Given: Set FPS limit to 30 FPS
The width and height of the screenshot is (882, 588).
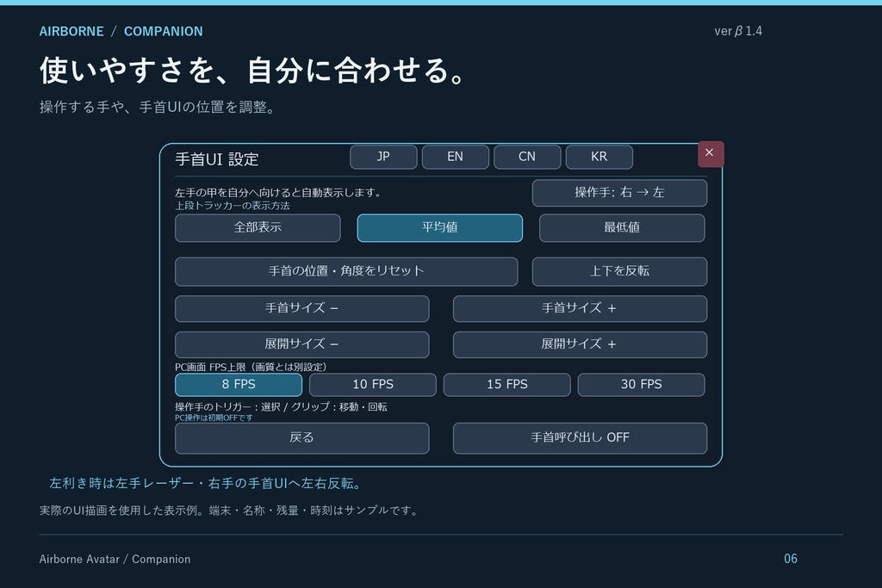Looking at the screenshot, I should (641, 385).
